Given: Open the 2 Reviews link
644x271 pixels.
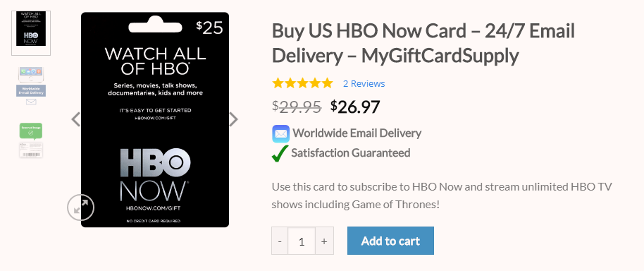Looking at the screenshot, I should (364, 84).
